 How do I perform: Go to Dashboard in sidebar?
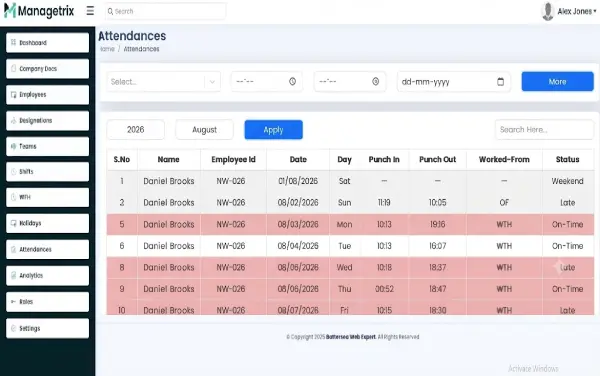point(47,42)
